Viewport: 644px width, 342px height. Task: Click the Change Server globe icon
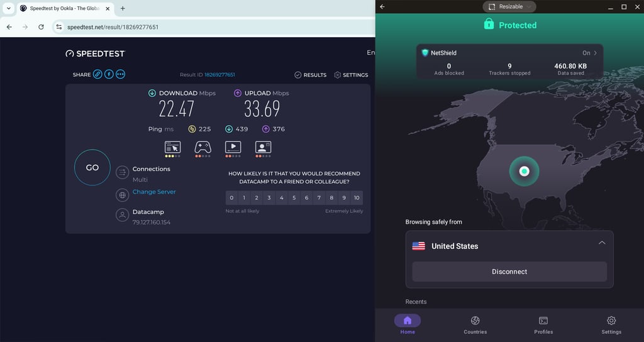(123, 195)
